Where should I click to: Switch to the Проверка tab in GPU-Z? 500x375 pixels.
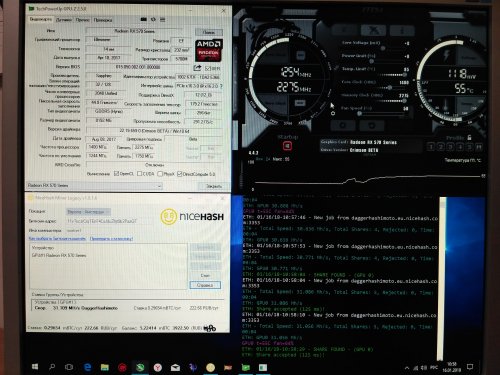[103, 20]
